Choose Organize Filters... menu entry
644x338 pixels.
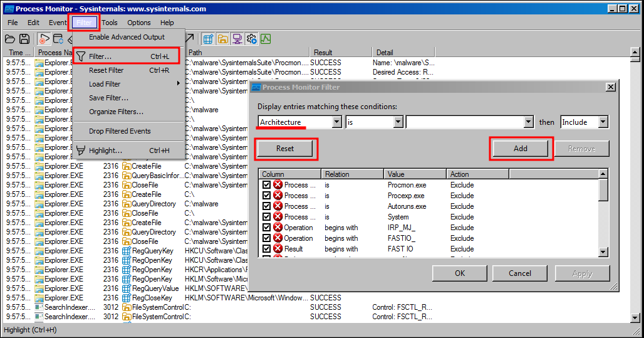(129, 112)
